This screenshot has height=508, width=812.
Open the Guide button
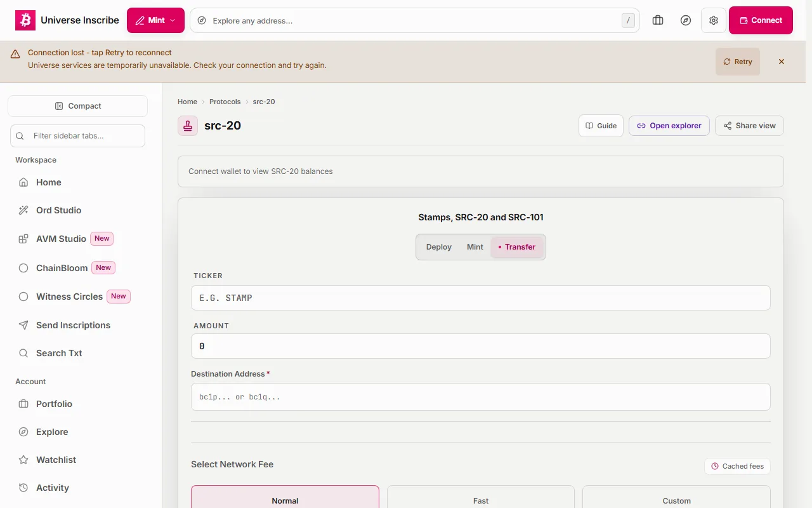[601, 126]
